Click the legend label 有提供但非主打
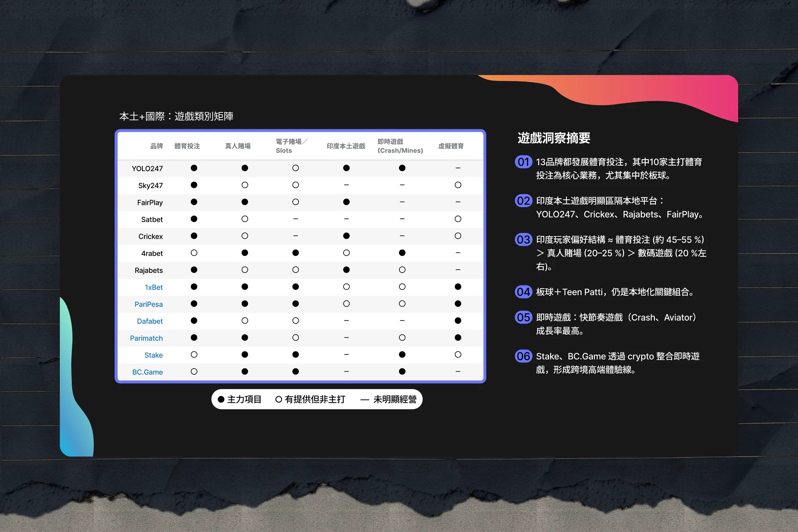The image size is (798, 532). point(315,399)
